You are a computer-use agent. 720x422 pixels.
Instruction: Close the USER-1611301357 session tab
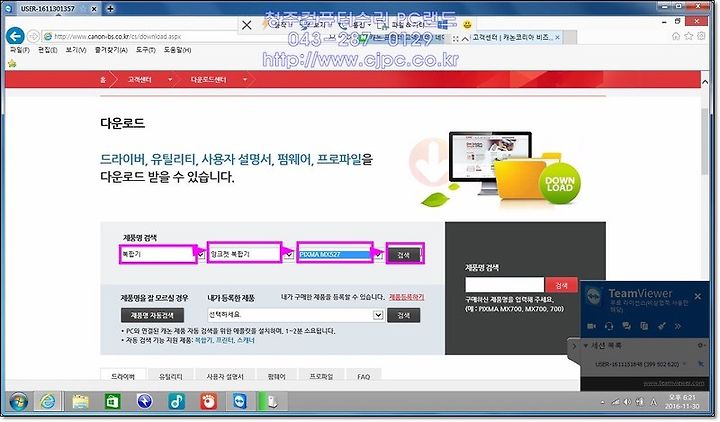(x=94, y=9)
